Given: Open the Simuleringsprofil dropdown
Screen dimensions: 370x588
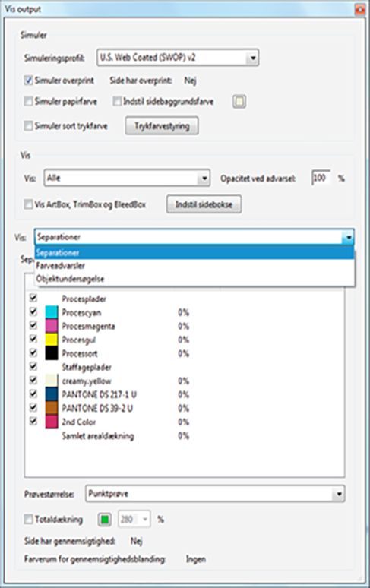Looking at the screenshot, I should [178, 58].
